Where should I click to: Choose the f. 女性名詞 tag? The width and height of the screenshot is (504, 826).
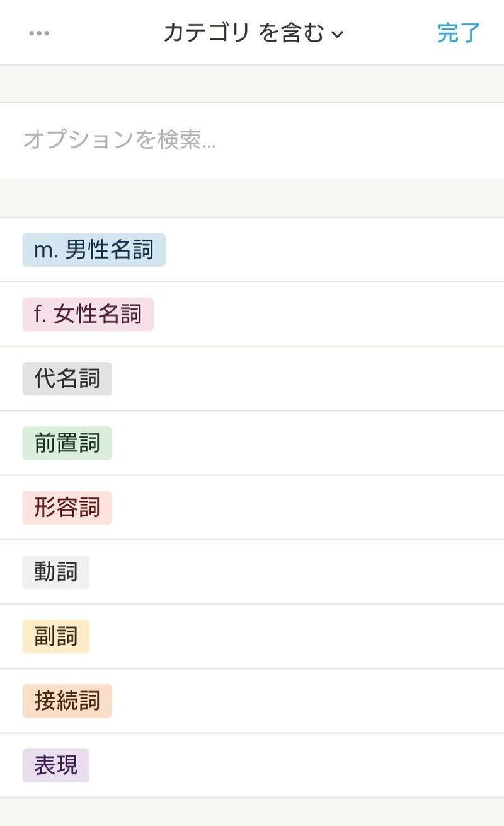(88, 314)
